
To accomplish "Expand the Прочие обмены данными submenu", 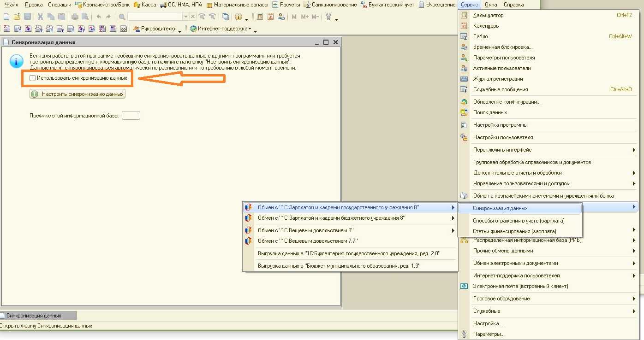I will (634, 251).
